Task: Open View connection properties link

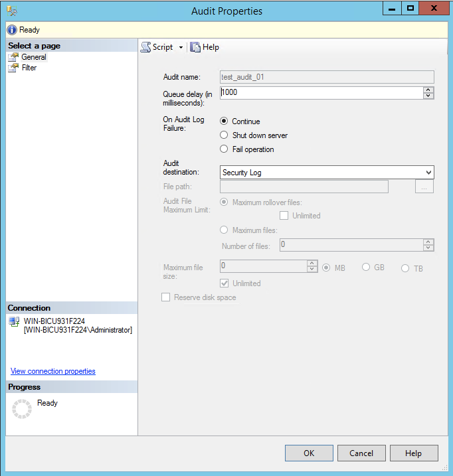Action: coord(53,371)
